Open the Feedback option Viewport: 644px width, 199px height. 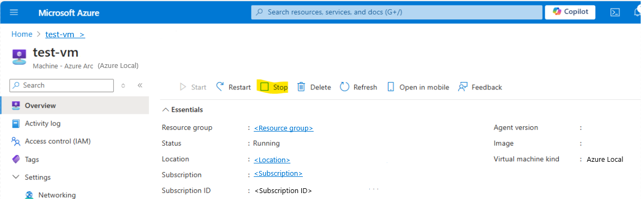[x=480, y=87]
